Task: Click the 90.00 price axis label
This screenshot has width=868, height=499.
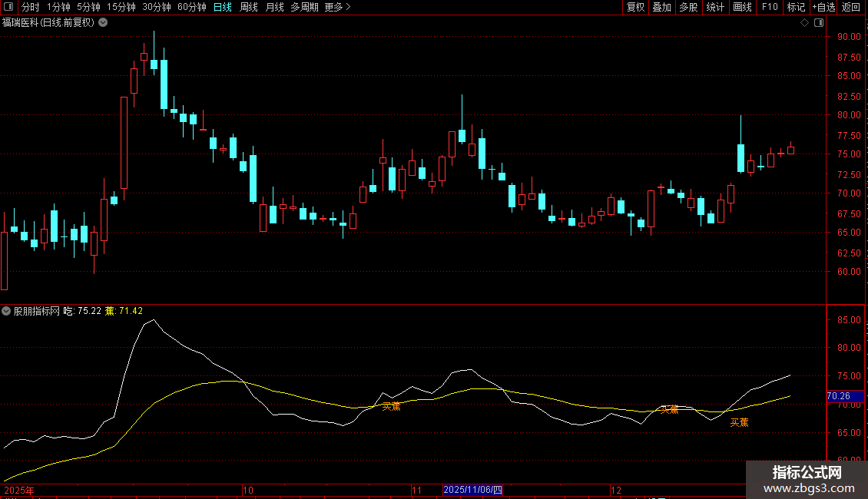Action: coord(849,37)
